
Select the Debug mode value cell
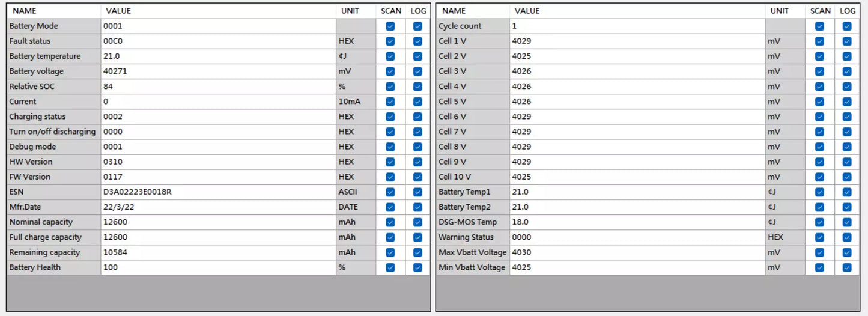click(218, 147)
